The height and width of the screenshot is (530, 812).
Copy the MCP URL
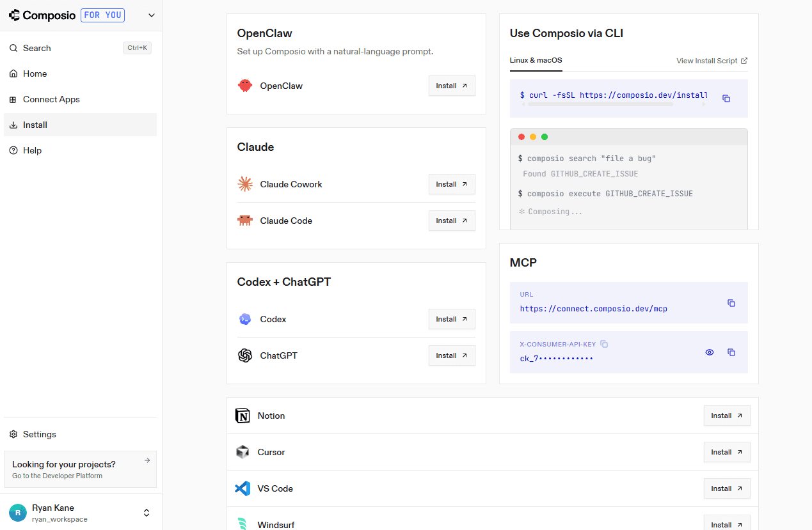pos(731,303)
